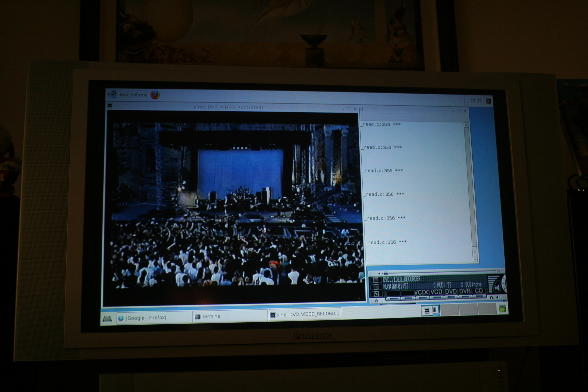Click the DVD_VIDEO_RECORDER title in xine display
This screenshot has width=588, height=392.
pos(402,279)
